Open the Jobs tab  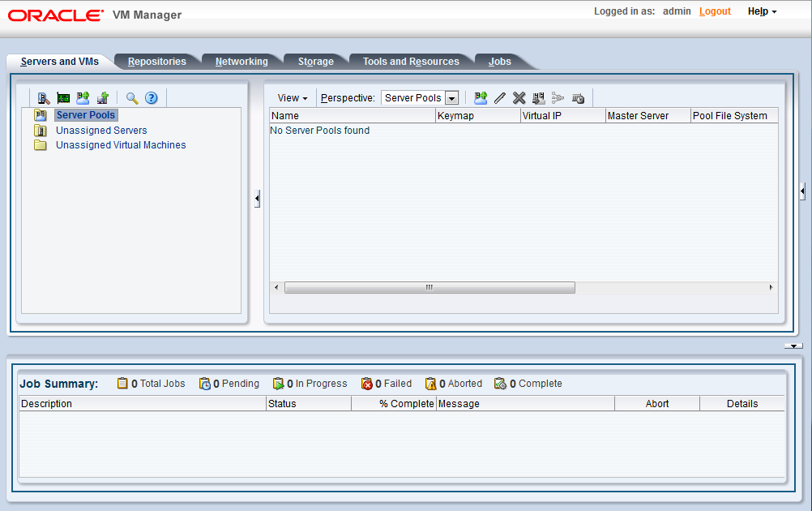click(499, 61)
